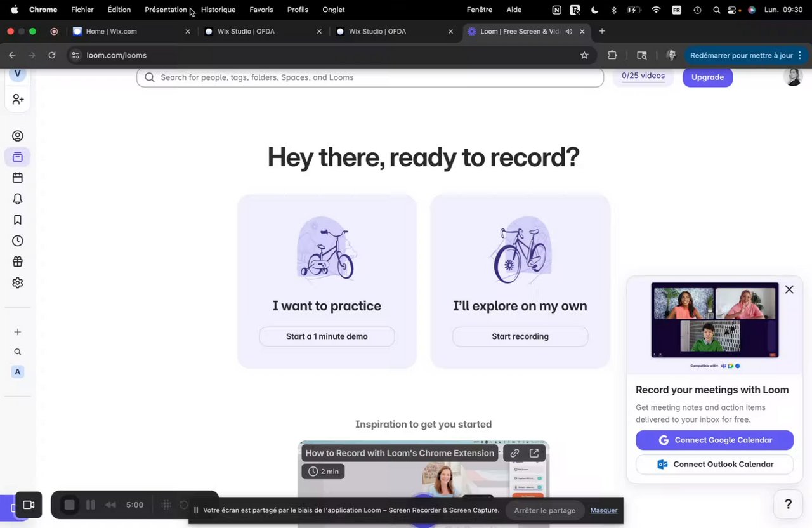Stop the Loom recording with the square button
The height and width of the screenshot is (528, 812).
(x=69, y=505)
